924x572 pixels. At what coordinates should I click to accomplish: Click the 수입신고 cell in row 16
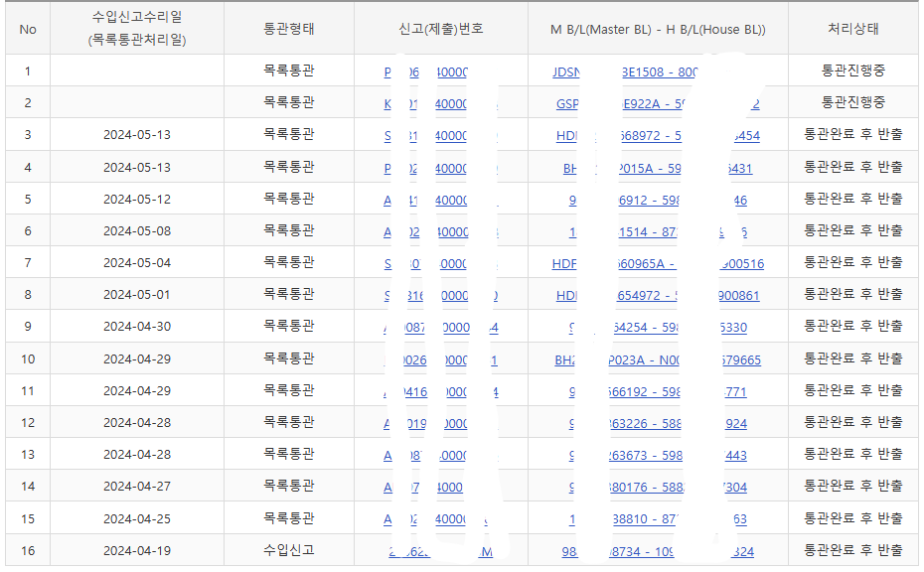(288, 550)
